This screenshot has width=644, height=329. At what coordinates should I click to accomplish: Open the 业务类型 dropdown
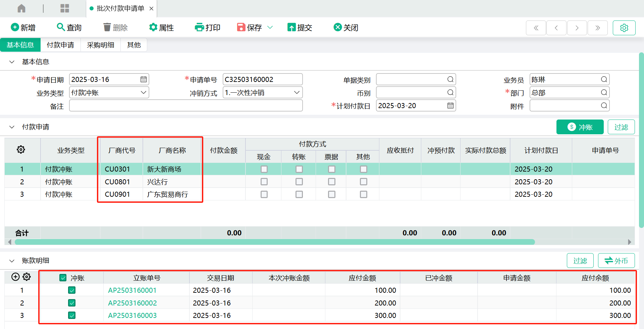[143, 93]
